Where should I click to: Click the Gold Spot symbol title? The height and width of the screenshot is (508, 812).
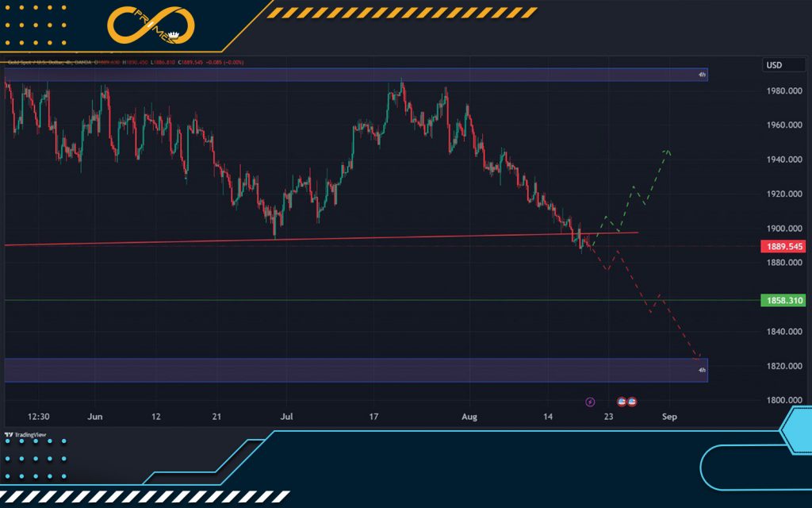pos(40,62)
